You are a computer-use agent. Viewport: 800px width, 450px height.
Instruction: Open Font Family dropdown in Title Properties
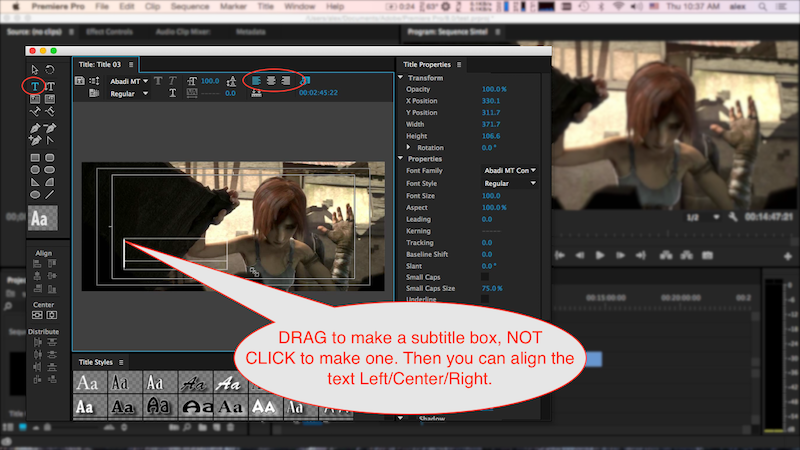tap(509, 170)
